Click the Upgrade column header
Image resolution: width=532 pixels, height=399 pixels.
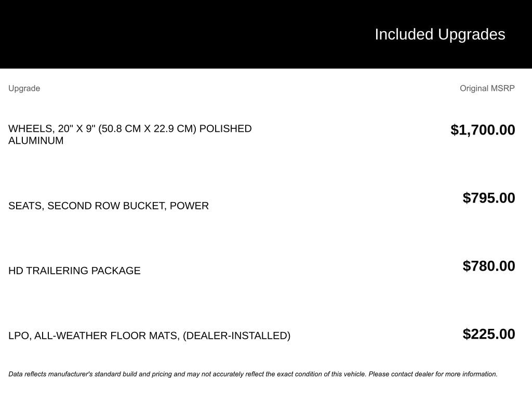pyautogui.click(x=24, y=88)
